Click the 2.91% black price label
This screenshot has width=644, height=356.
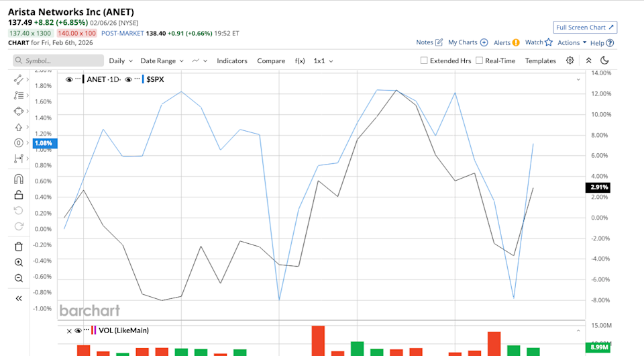[598, 187]
